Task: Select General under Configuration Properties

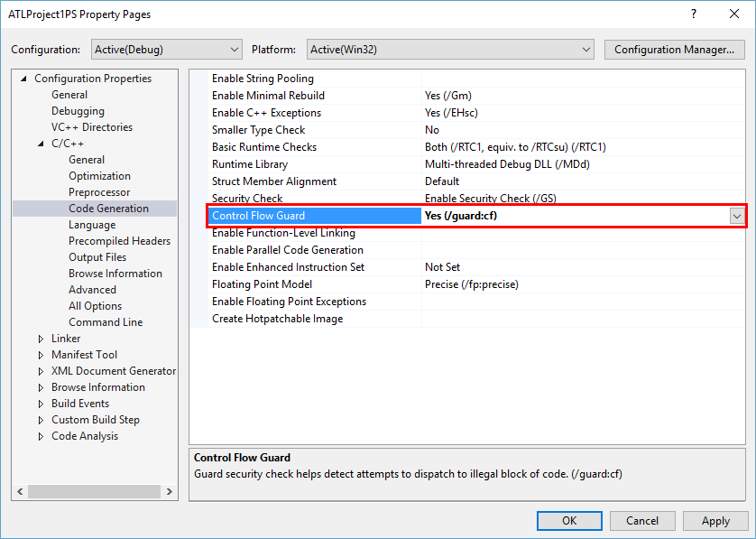Action: (69, 95)
